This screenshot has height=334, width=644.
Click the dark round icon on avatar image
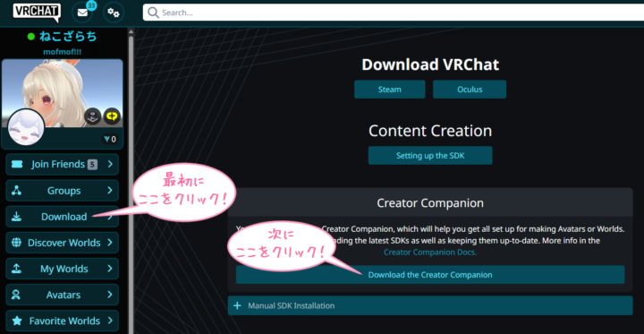pyautogui.click(x=93, y=116)
